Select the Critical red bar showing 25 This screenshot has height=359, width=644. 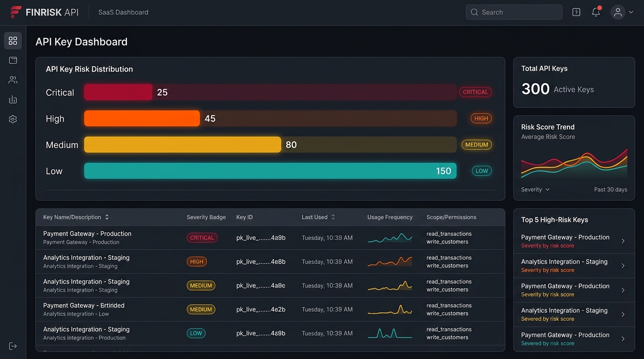[x=118, y=92]
